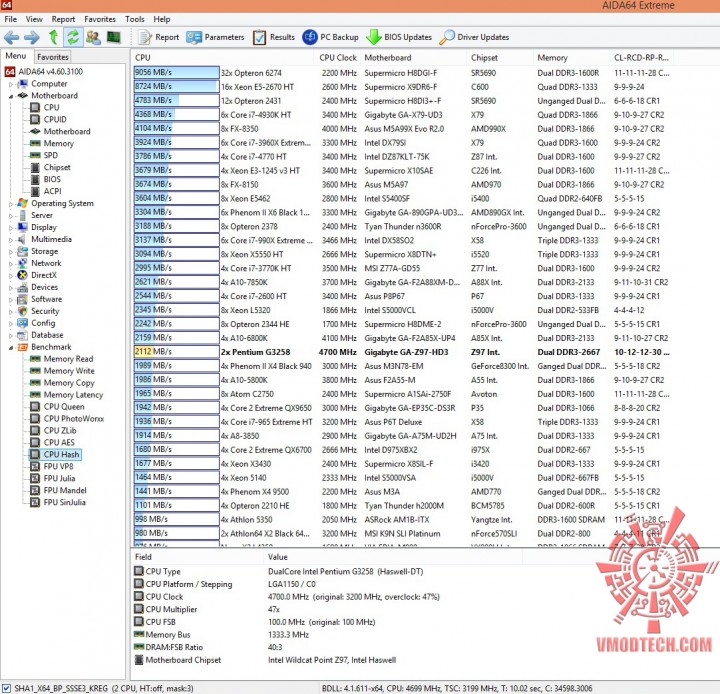Collapse the Benchmark tree node
720x694 pixels.
coord(11,348)
